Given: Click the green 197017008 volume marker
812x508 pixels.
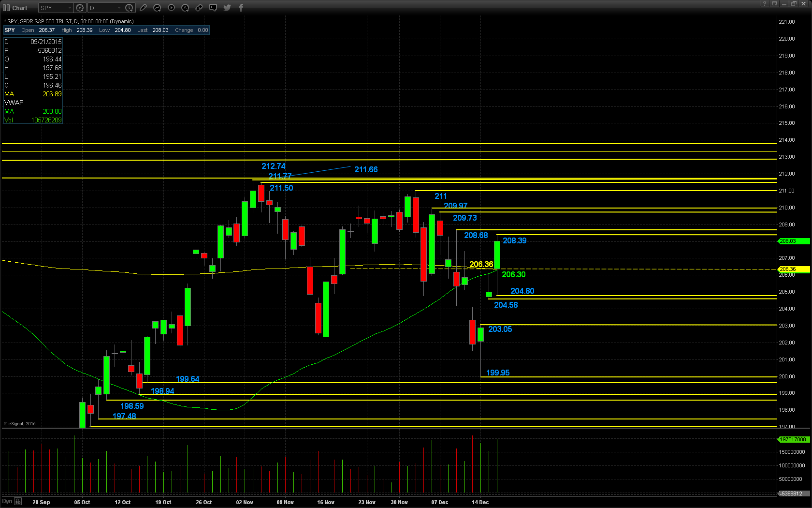Looking at the screenshot, I should [x=793, y=439].
